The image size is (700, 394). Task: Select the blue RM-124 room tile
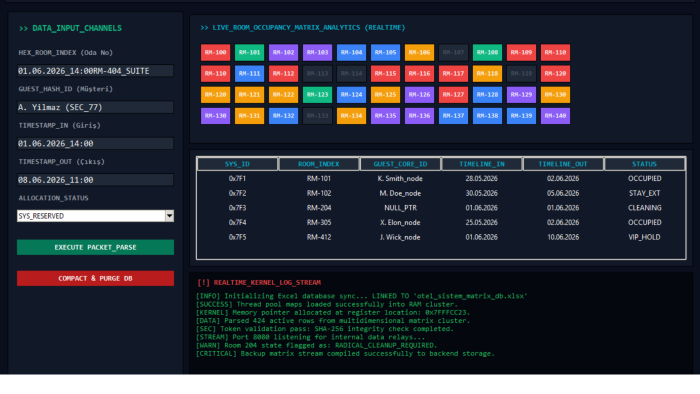tap(351, 95)
